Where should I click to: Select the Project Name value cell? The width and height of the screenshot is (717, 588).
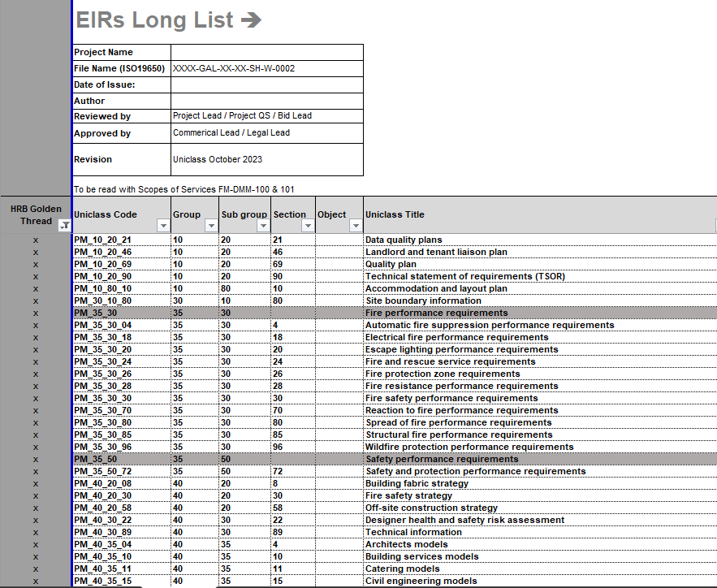(267, 52)
